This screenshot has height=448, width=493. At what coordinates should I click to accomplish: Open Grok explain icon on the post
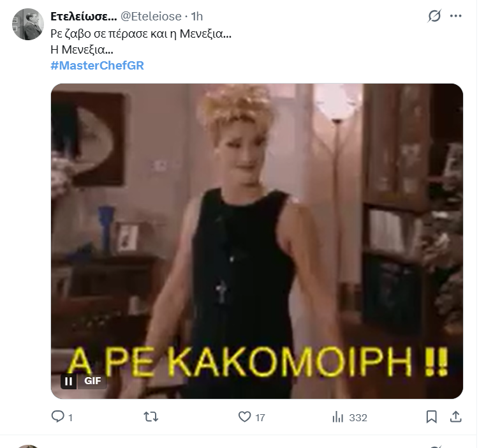click(x=434, y=16)
